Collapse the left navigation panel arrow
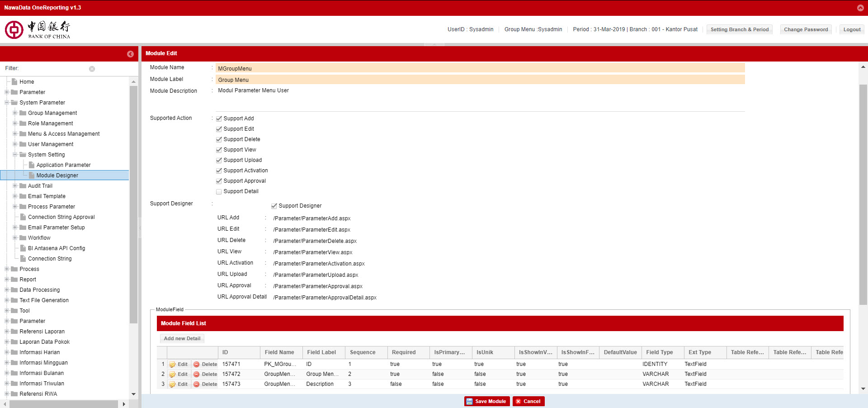 pos(130,54)
